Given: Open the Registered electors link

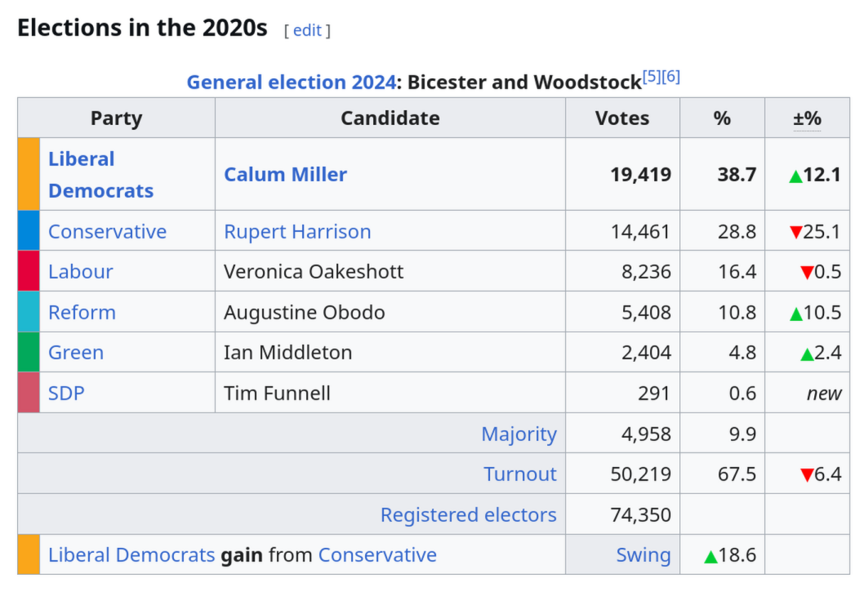Looking at the screenshot, I should tap(469, 515).
